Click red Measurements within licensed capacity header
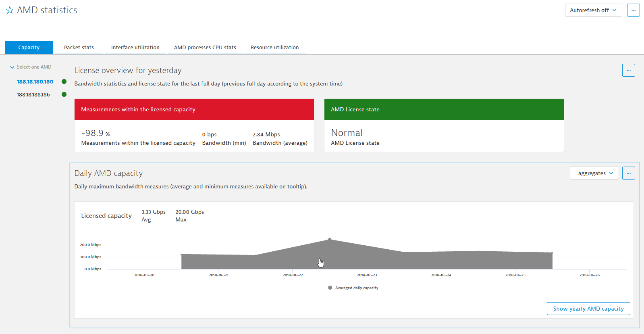Screen dimensions: 644x334 click(194, 109)
